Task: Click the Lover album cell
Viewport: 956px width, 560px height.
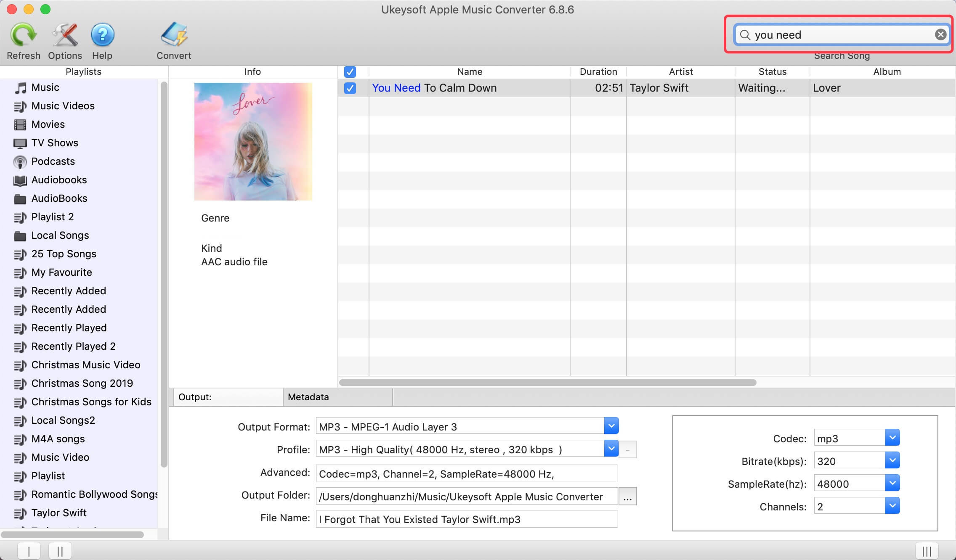Action: pos(883,88)
